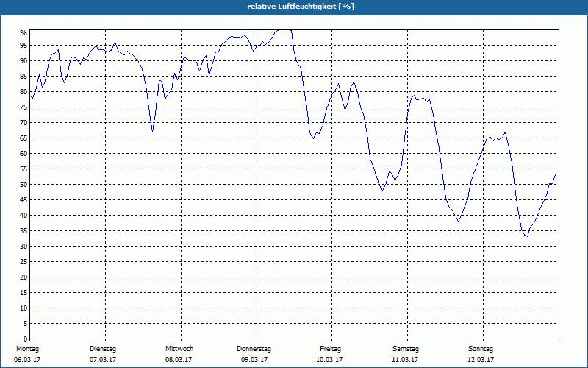Click the lowest humidity dip on Sonntag

[x=527, y=236]
